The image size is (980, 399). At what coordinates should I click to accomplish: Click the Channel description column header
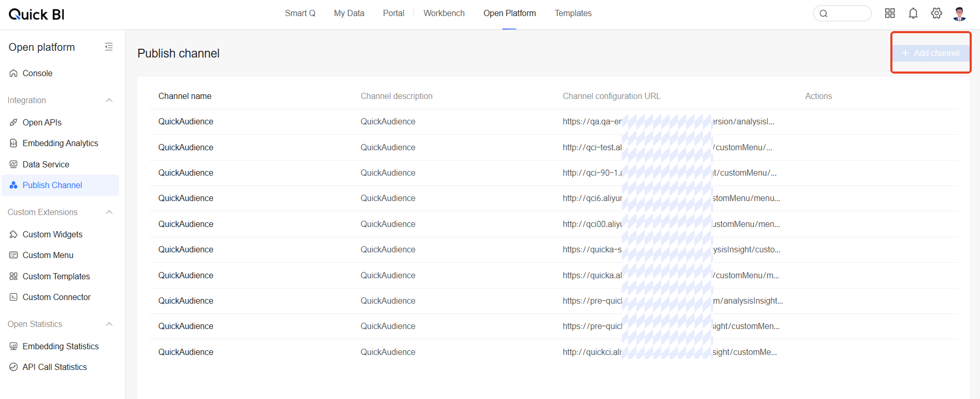pos(396,96)
